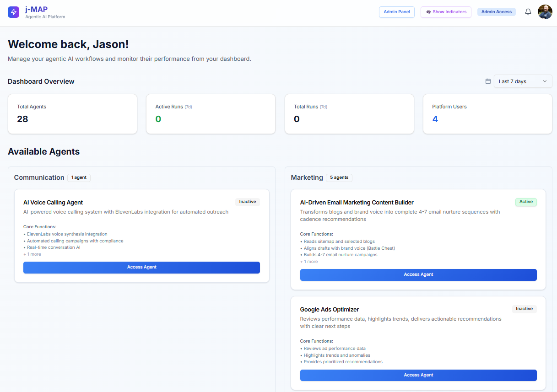Access the Google Ads Optimizer agent
This screenshot has height=392, width=557.
point(418,375)
